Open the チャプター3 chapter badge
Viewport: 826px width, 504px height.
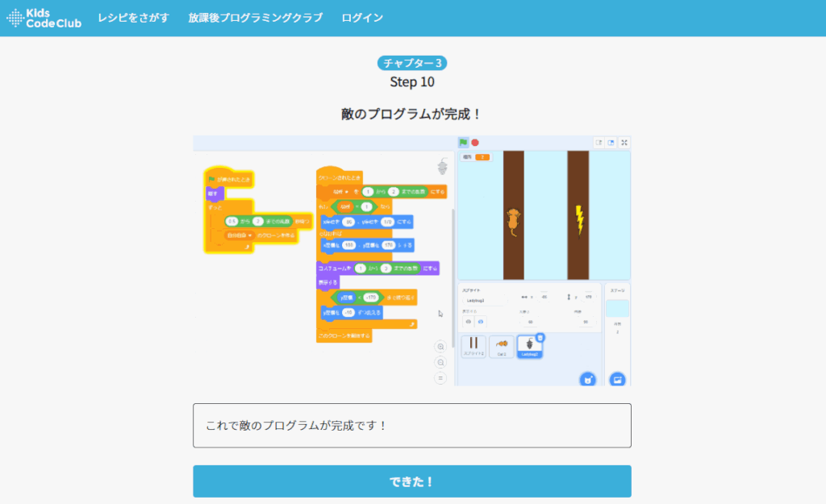click(412, 62)
